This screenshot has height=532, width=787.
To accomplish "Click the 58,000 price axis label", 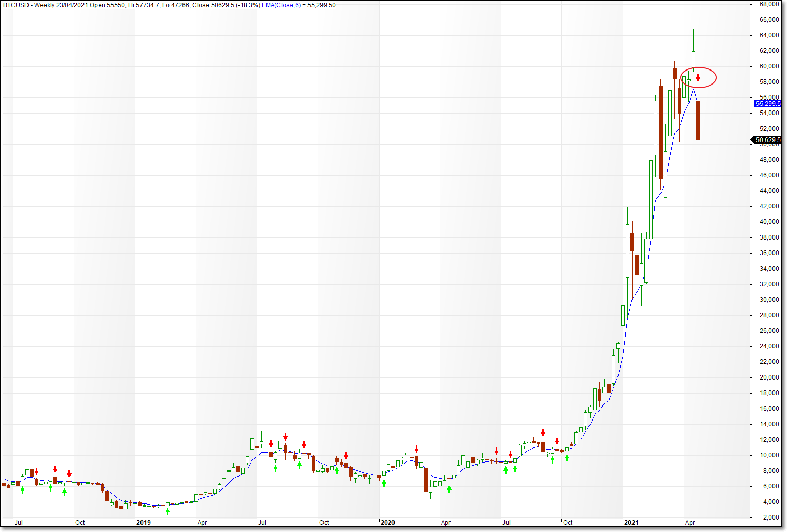I will click(x=769, y=82).
